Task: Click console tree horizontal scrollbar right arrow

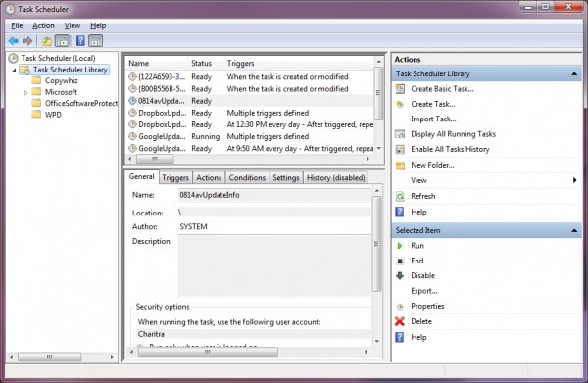Action: tap(112, 357)
